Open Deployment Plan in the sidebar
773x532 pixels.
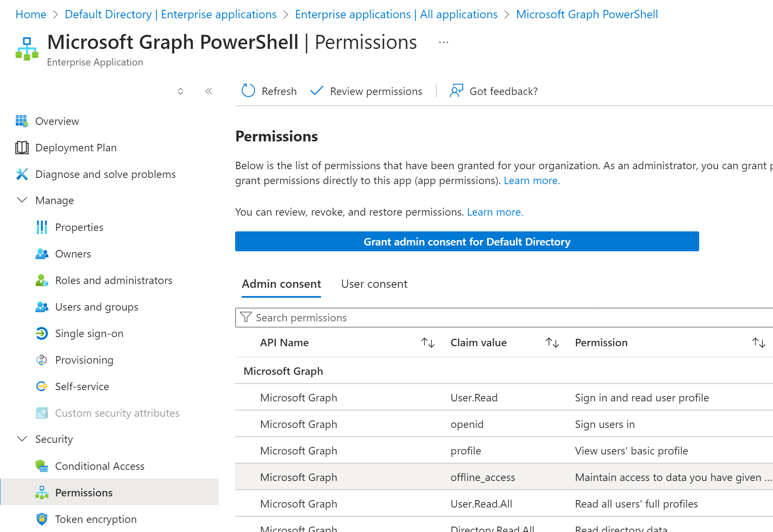(x=76, y=148)
